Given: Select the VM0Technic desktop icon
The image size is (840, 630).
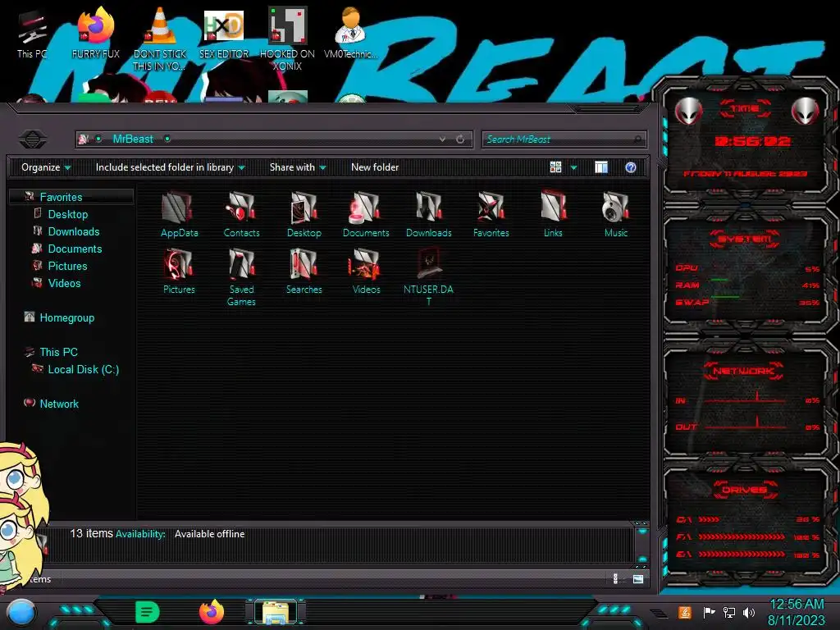Looking at the screenshot, I should [x=351, y=33].
